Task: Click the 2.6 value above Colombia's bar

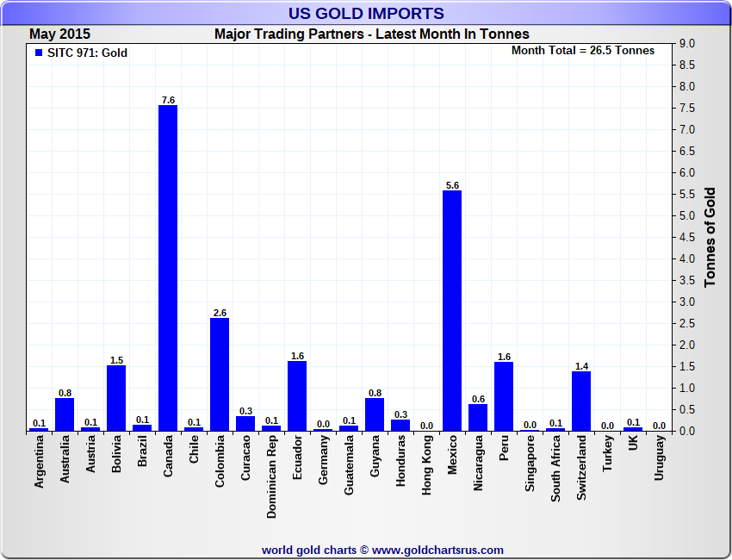Action: 220,313
